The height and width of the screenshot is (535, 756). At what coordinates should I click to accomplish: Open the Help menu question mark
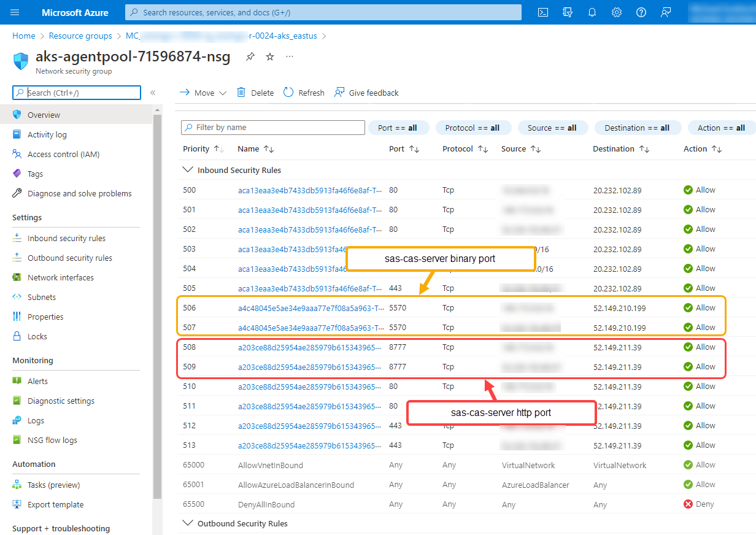[641, 12]
